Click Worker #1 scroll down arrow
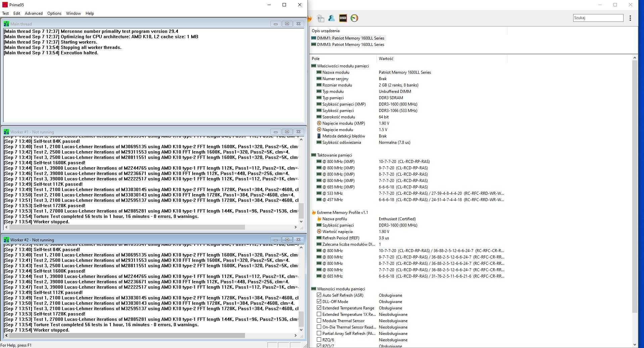 pyautogui.click(x=301, y=221)
